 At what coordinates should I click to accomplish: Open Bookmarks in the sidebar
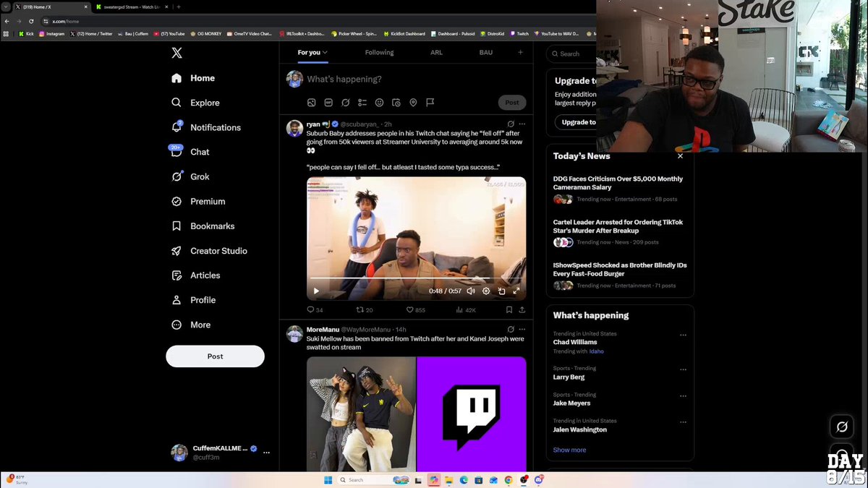click(203, 226)
